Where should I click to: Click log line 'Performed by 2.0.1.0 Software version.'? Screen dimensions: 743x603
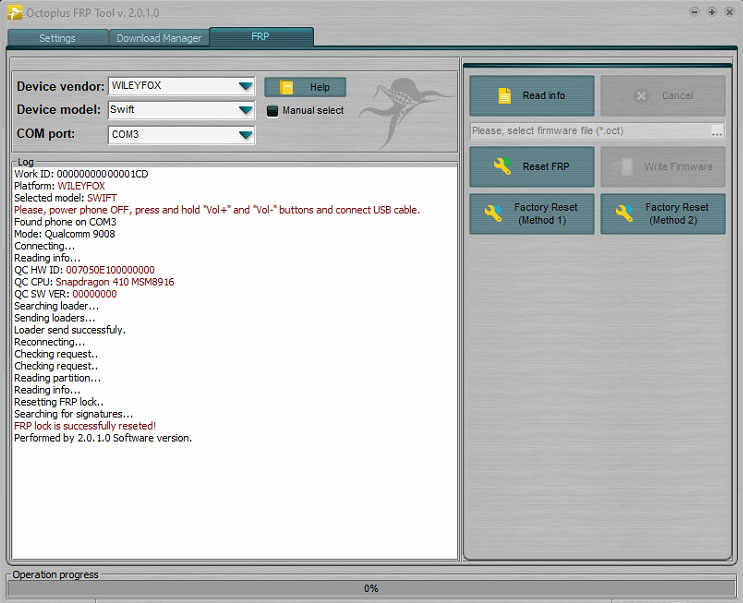pos(103,438)
